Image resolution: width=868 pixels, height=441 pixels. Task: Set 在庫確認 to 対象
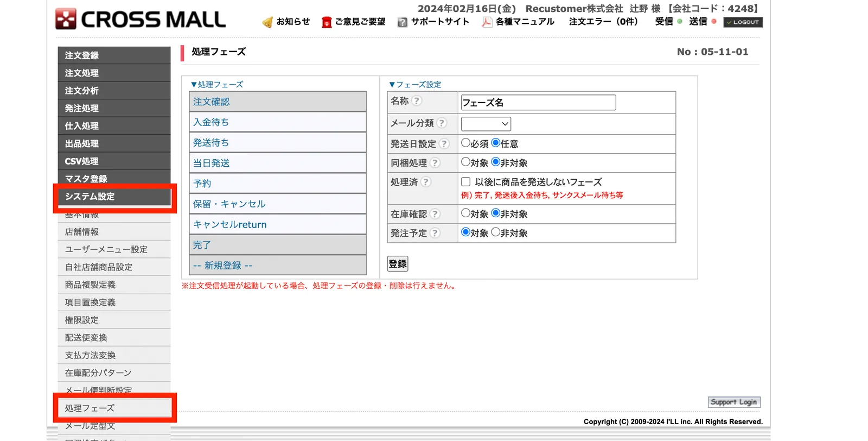(465, 213)
